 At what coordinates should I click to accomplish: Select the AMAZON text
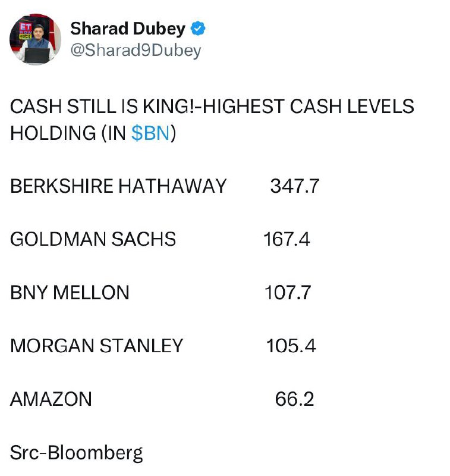[x=51, y=399]
